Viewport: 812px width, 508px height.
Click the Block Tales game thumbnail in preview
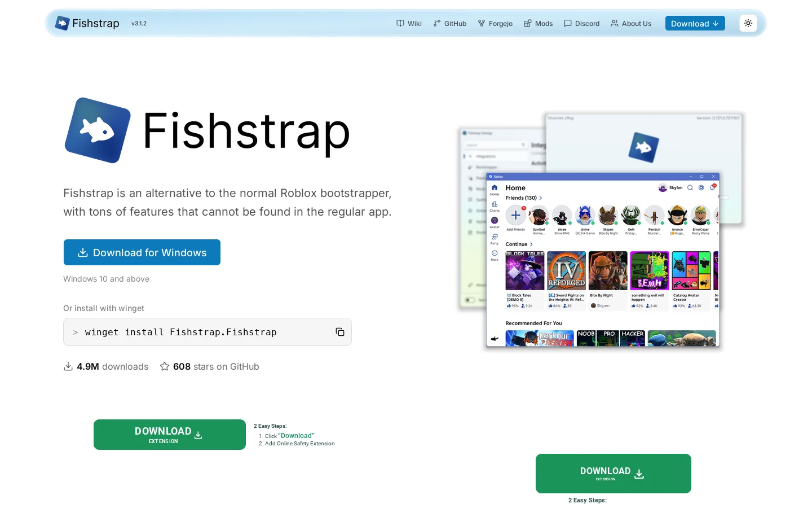point(525,270)
